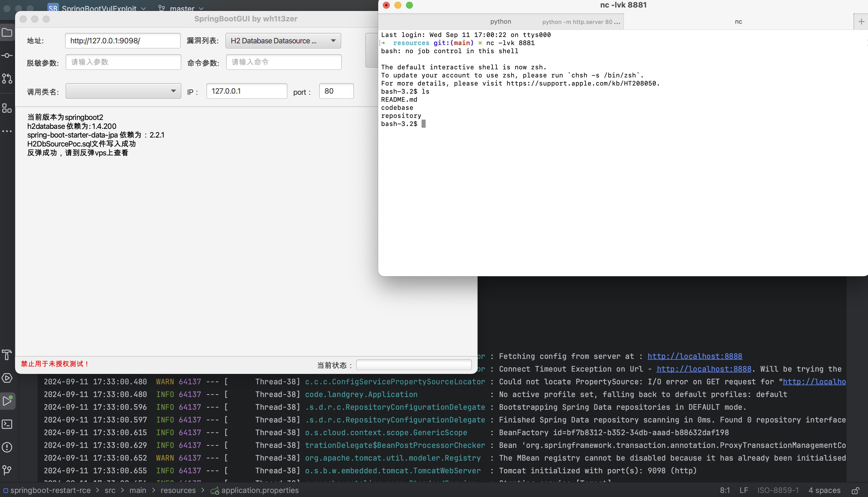The height and width of the screenshot is (497, 868).
Task: Add a new terminal tab
Action: tap(861, 21)
